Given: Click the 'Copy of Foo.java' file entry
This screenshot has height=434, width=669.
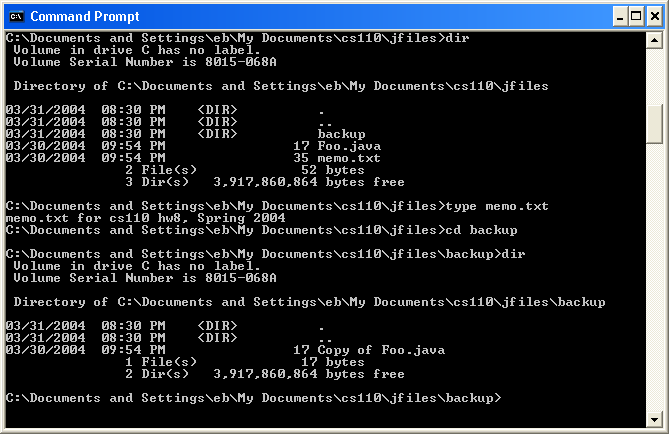Looking at the screenshot, I should [381, 350].
